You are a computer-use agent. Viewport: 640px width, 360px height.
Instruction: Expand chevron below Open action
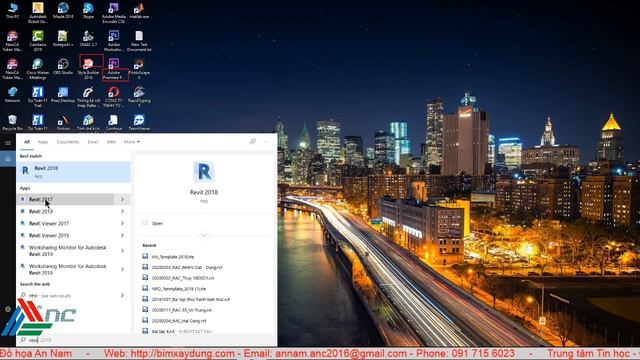click(x=204, y=236)
